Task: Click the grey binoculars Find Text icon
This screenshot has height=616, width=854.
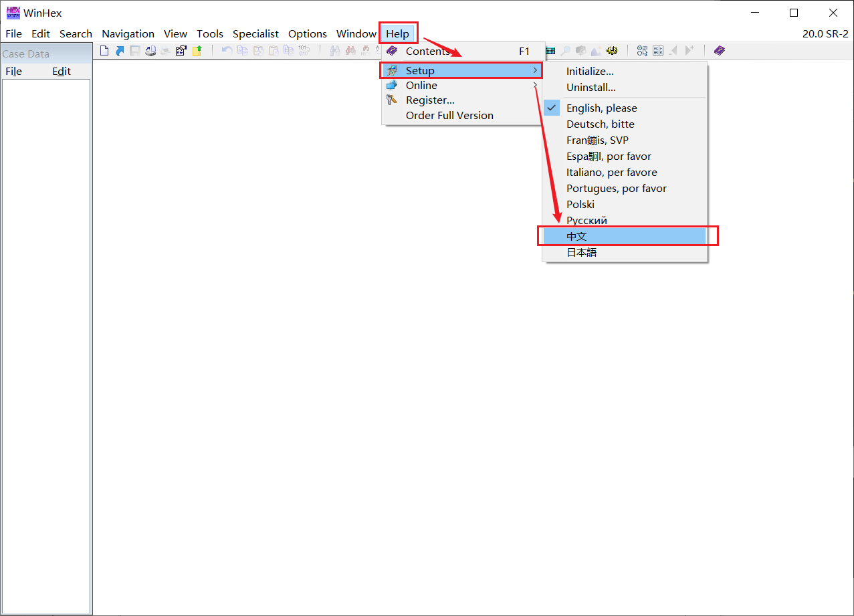Action: [x=334, y=51]
